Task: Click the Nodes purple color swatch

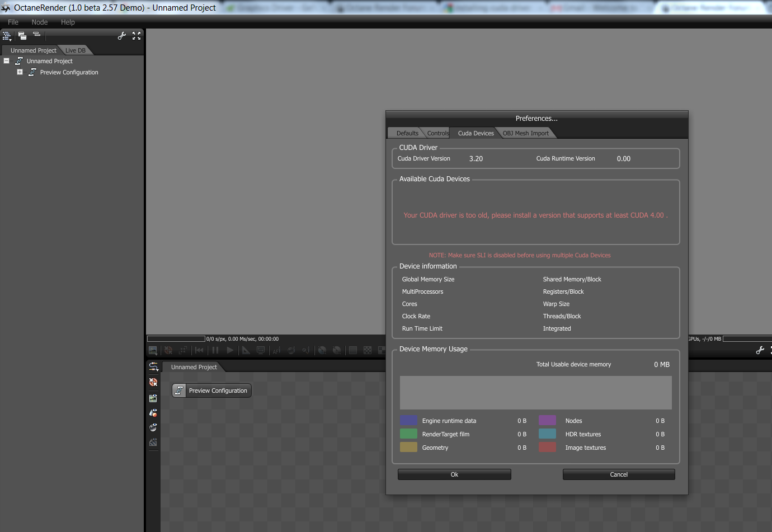Action: point(548,420)
